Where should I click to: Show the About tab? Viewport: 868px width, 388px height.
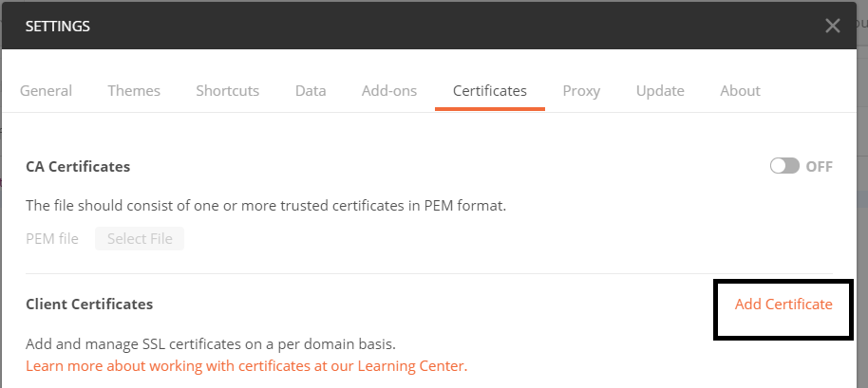[740, 91]
